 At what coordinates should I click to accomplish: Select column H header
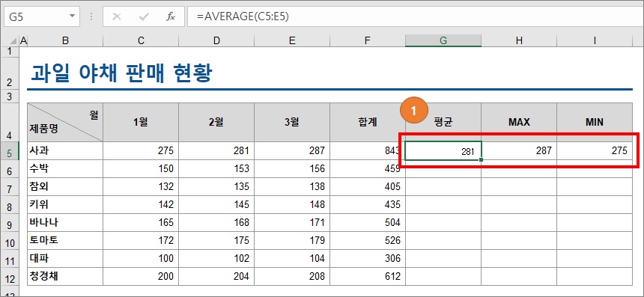(x=519, y=40)
